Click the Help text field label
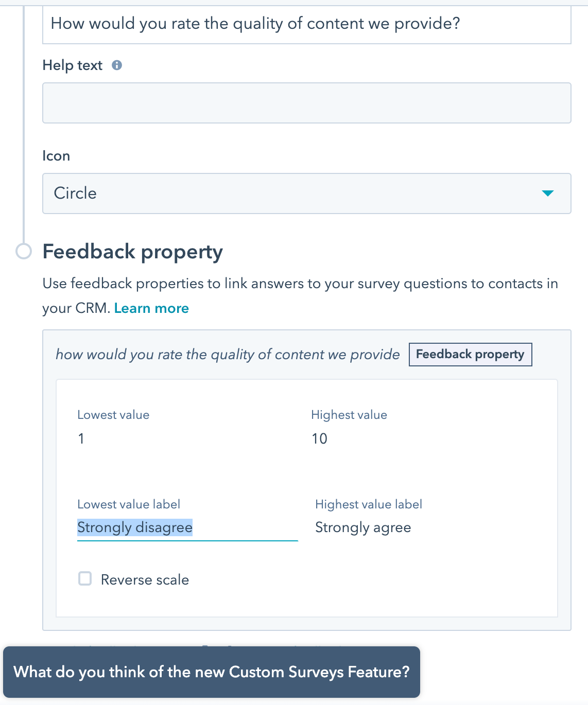Viewport: 588px width, 705px height. coord(72,65)
